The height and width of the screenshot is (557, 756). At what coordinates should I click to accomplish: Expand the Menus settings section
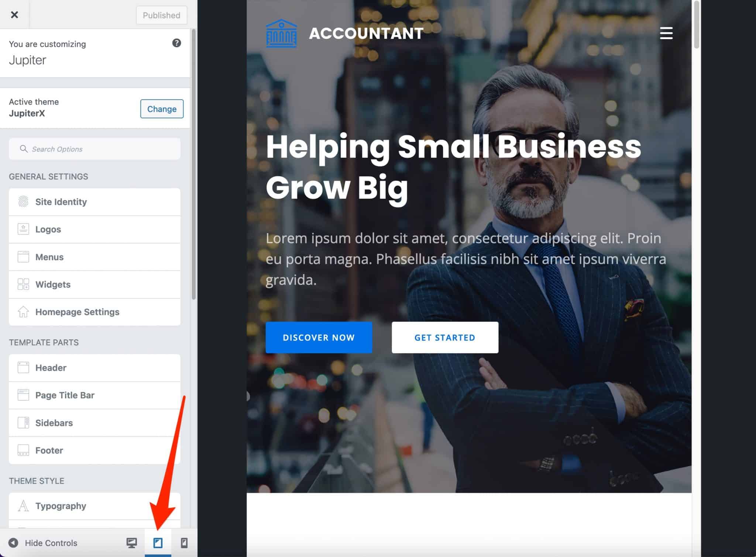point(94,257)
